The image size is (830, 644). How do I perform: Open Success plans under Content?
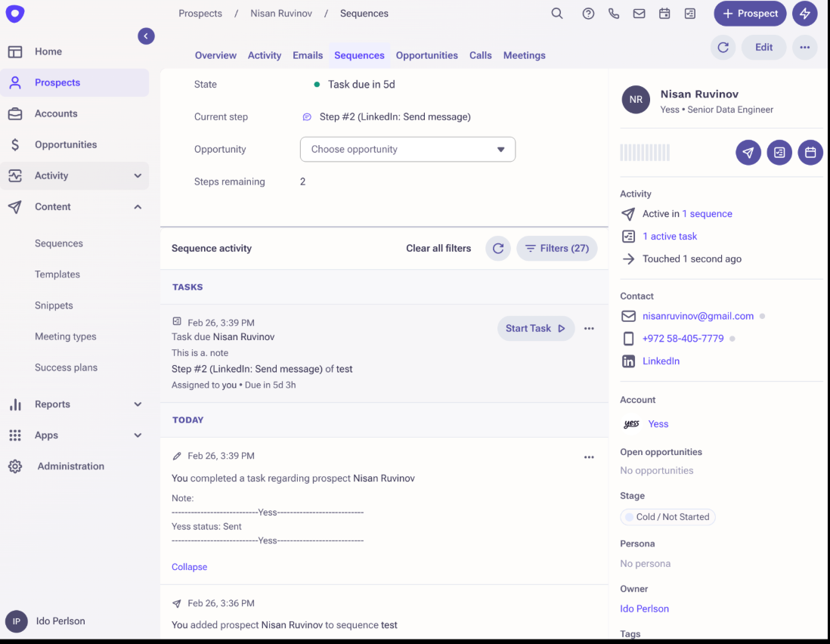point(67,368)
